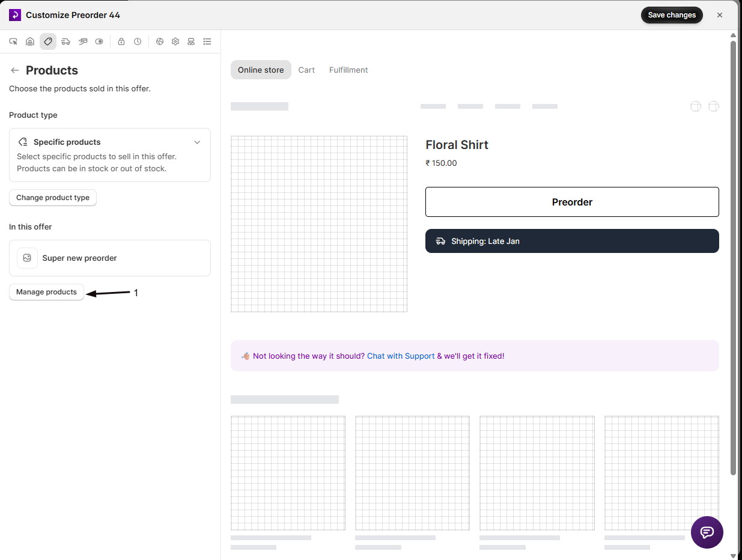Click the Shipping: Late Jan bar

(x=572, y=241)
